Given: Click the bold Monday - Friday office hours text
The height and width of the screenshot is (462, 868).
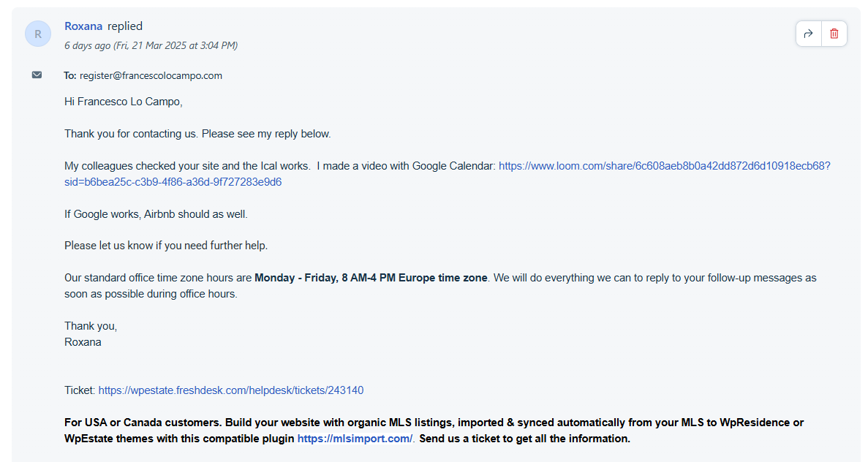Looking at the screenshot, I should 371,278.
